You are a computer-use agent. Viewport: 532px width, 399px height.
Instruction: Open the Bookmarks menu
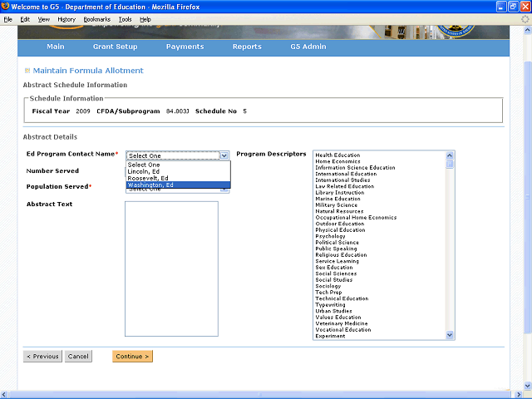(96, 19)
